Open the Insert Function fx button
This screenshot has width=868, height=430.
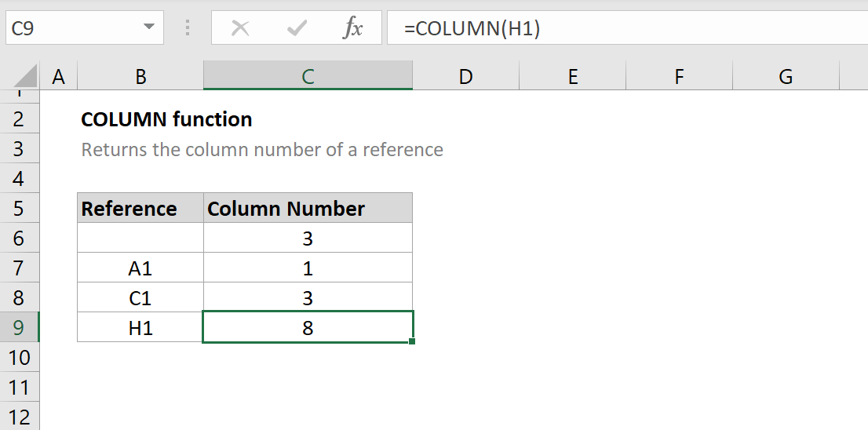(x=352, y=27)
